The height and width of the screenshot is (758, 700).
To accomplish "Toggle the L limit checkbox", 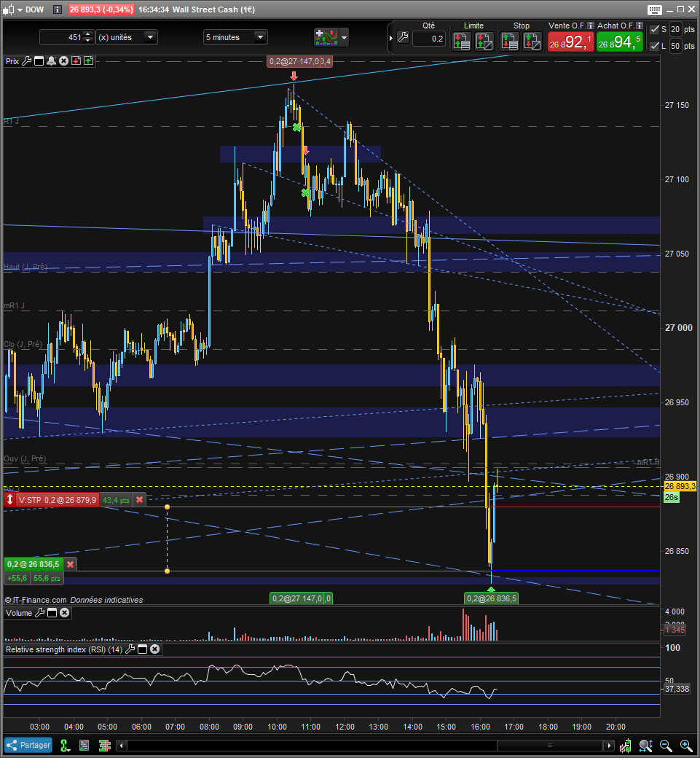I will [655, 46].
